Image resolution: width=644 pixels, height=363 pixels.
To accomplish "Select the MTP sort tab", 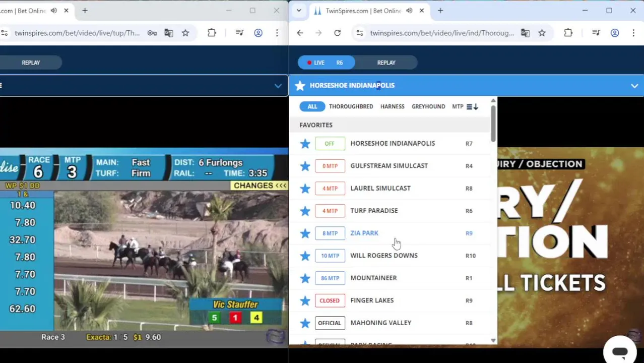I will point(458,106).
